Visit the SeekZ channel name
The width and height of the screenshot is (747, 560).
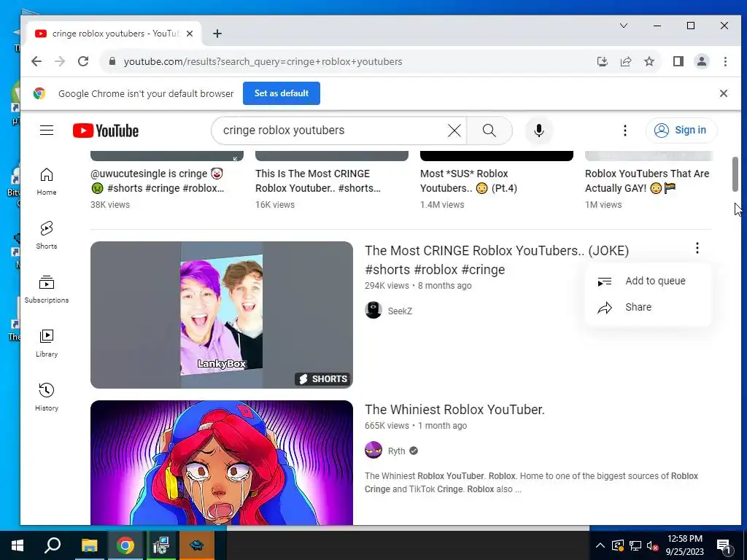(x=400, y=311)
